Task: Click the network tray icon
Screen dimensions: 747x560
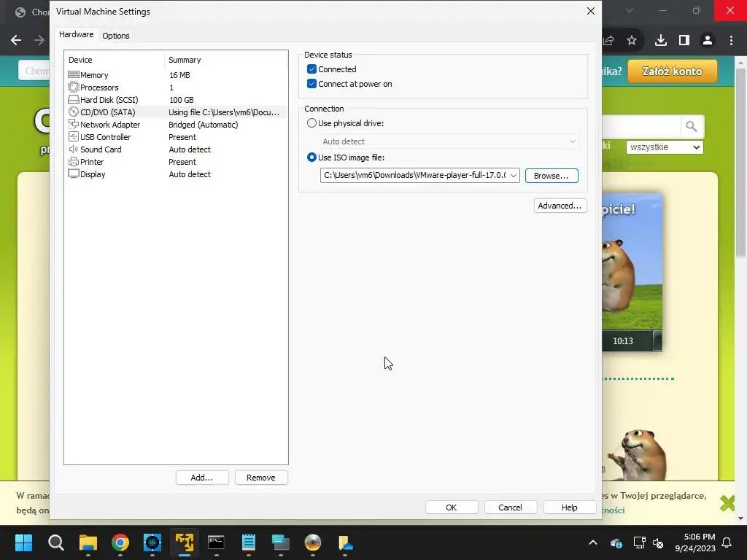Action: pos(639,542)
